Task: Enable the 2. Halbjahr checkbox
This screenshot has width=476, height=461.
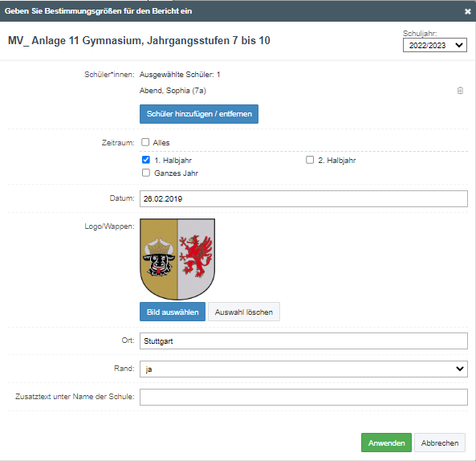Action: click(x=310, y=160)
